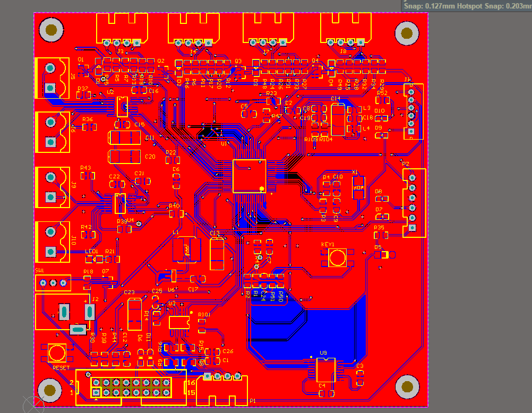Screen dimensions: 532x413
Task: Select the U8 IC footprint
Action: 325,370
